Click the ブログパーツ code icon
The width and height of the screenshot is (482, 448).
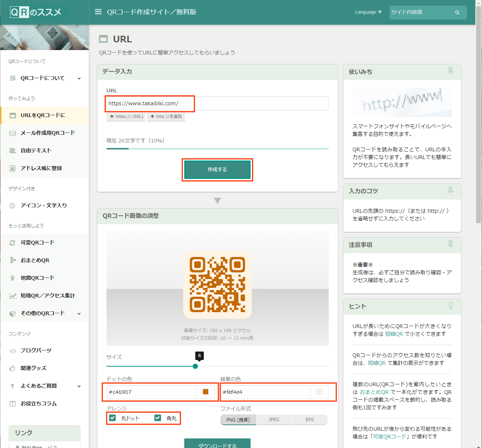(x=13, y=350)
